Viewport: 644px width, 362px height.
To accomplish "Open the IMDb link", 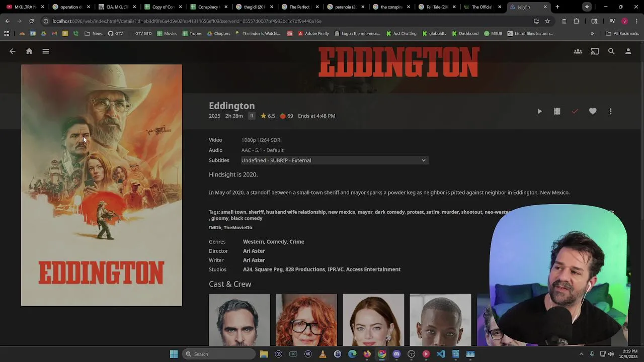I will 215,228.
